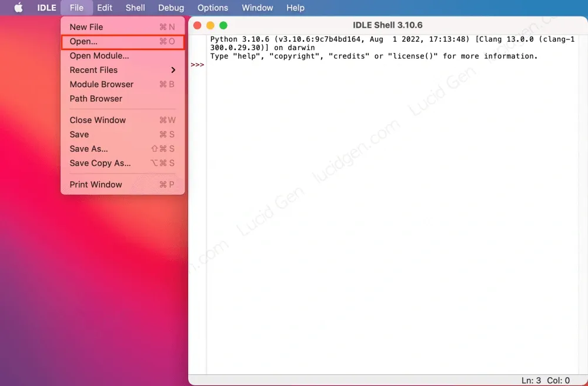Click the green zoom button of IDLE Shell
This screenshot has height=386, width=588.
[x=223, y=25]
